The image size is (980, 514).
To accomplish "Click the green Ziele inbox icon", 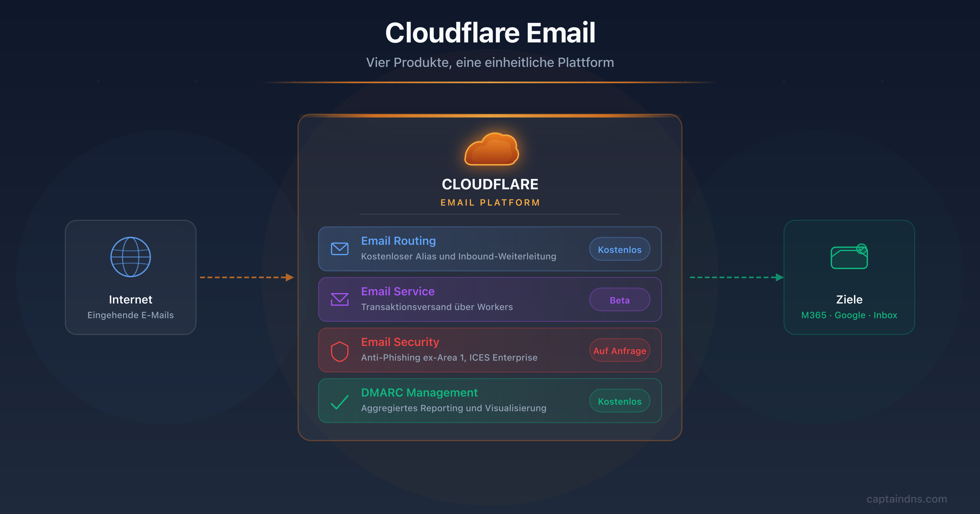I will (848, 257).
